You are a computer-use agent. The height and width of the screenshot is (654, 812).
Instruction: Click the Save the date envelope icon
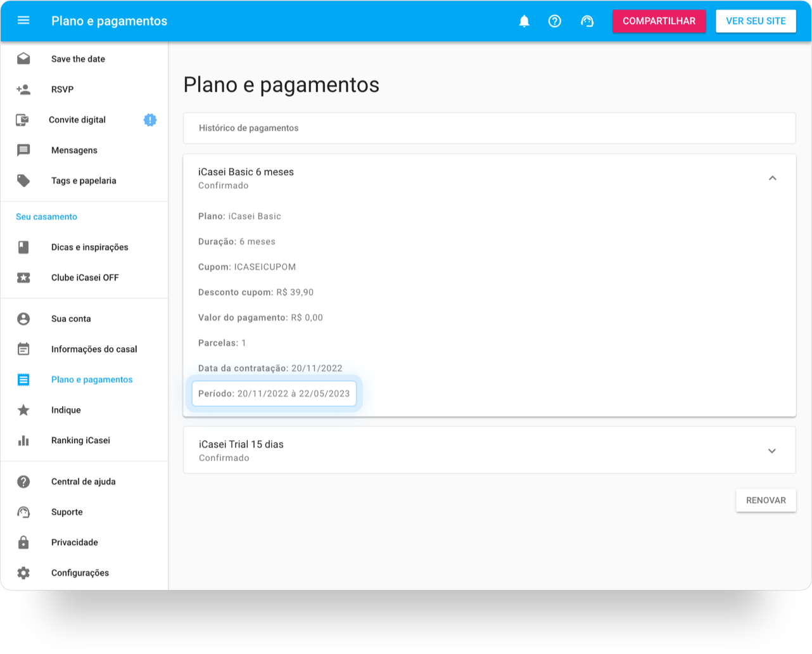(x=23, y=58)
